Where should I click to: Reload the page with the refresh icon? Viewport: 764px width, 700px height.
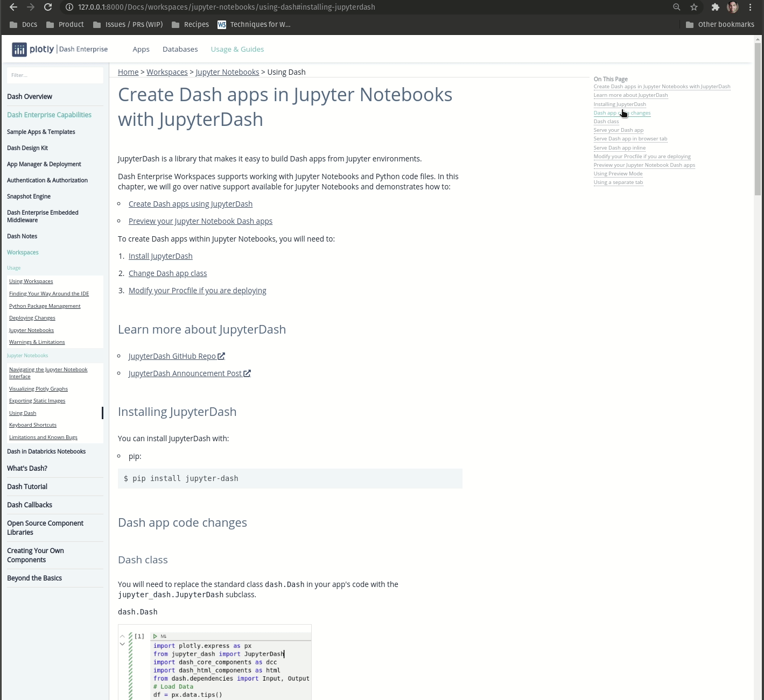tap(48, 7)
